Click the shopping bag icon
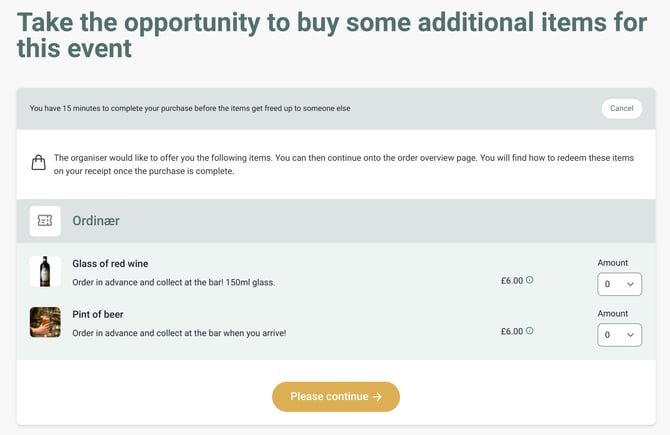This screenshot has height=435, width=670. click(38, 163)
